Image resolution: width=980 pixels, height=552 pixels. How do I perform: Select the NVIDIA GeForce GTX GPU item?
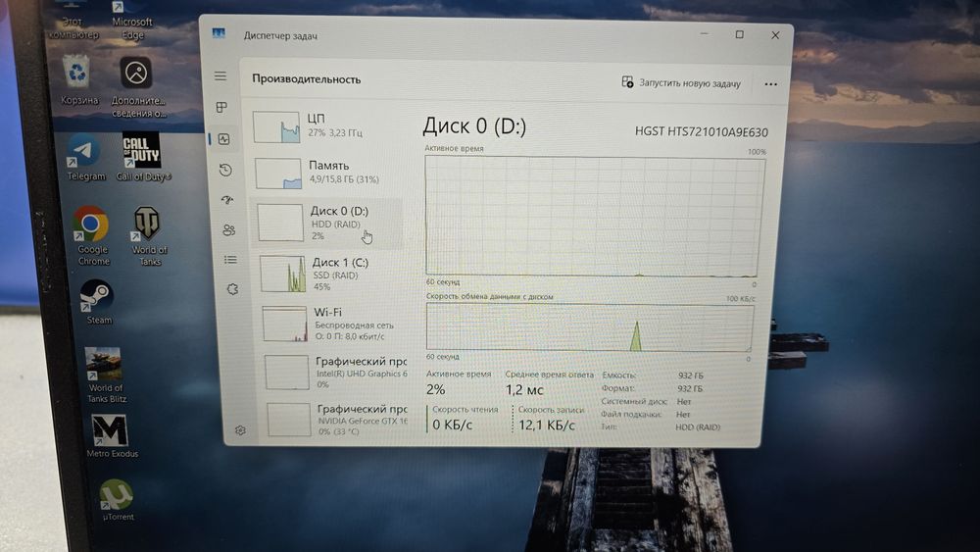point(337,419)
